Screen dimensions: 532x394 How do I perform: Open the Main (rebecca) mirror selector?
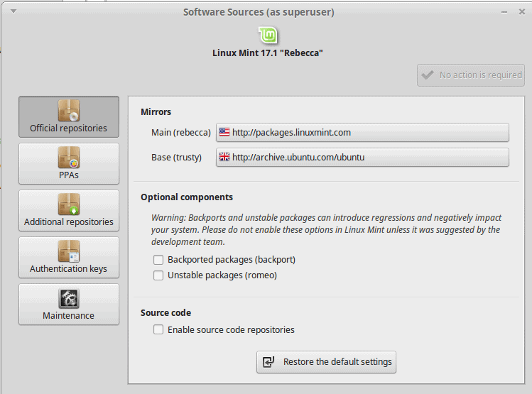362,132
